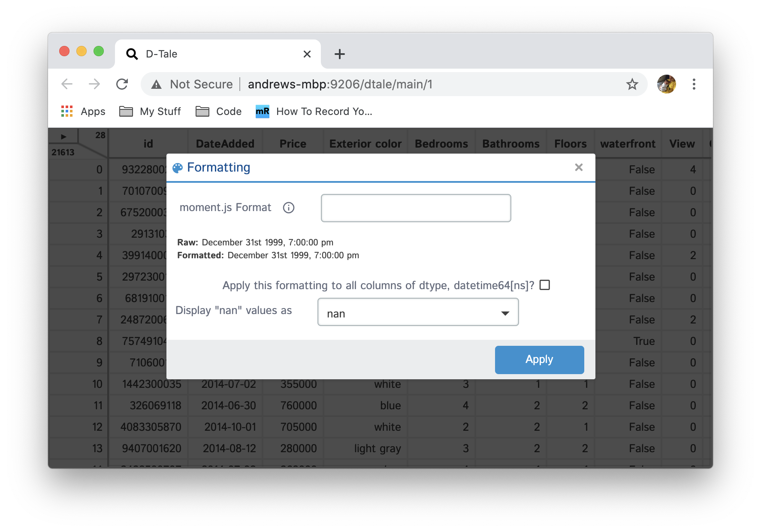Image resolution: width=761 pixels, height=532 pixels.
Task: Click the browser forward arrow
Action: pyautogui.click(x=94, y=84)
